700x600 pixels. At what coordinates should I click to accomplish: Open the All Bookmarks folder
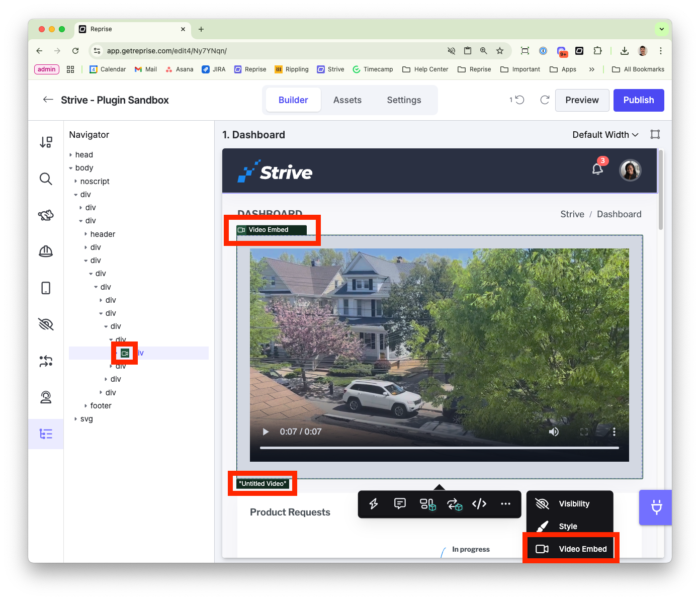pos(638,69)
